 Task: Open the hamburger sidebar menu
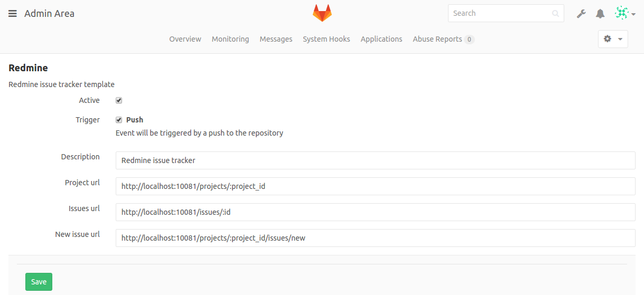[x=13, y=14]
